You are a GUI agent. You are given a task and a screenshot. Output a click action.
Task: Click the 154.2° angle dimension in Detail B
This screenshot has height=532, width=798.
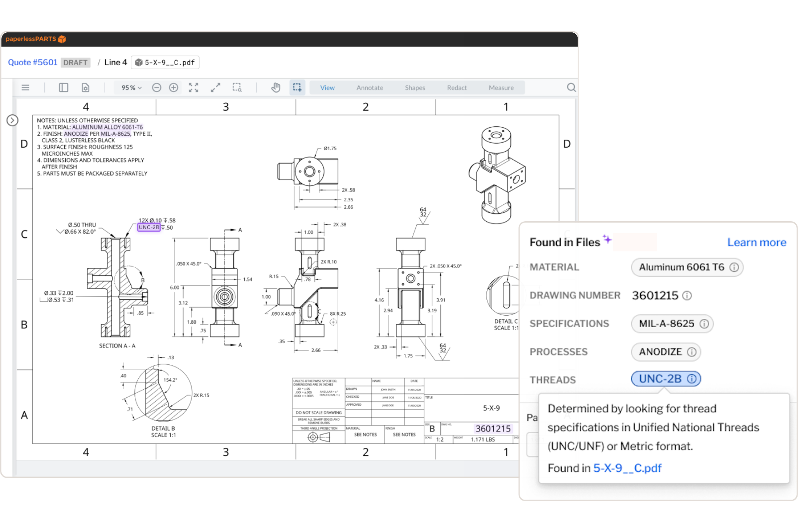[170, 380]
